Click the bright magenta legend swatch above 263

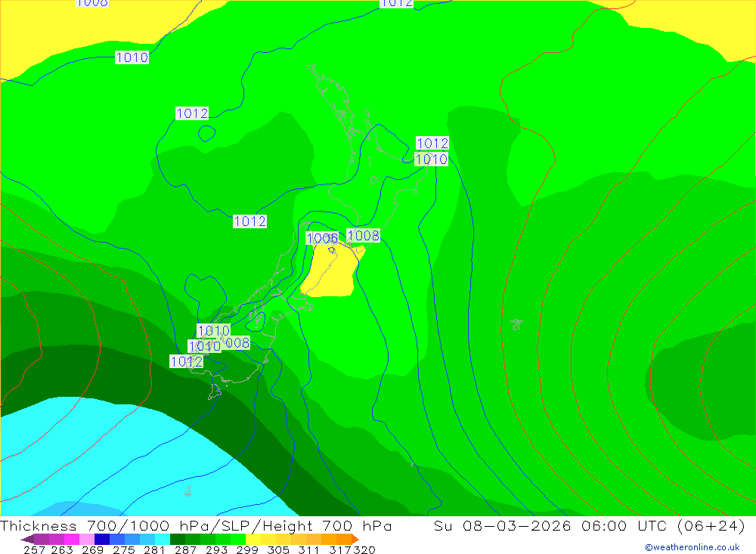pos(71,539)
